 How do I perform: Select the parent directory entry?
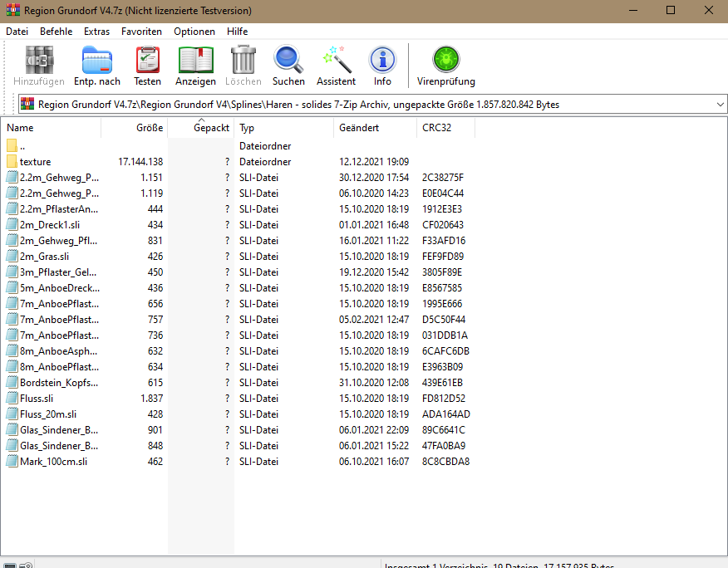tap(22, 146)
